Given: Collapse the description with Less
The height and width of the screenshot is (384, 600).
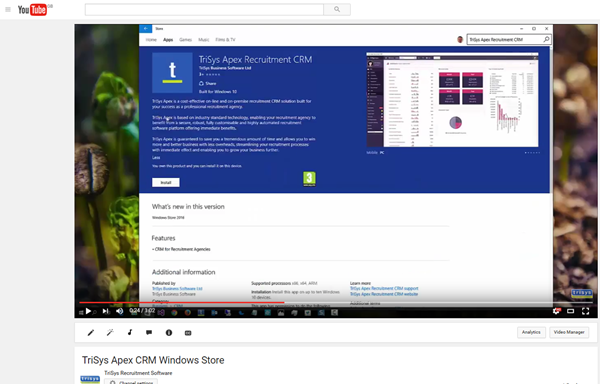Looking at the screenshot, I should tap(156, 158).
